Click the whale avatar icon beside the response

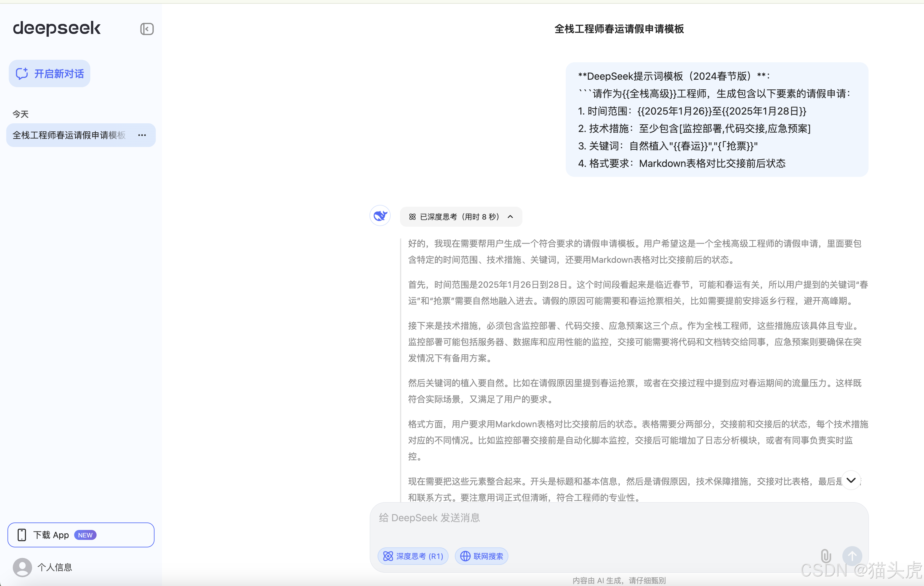380,215
